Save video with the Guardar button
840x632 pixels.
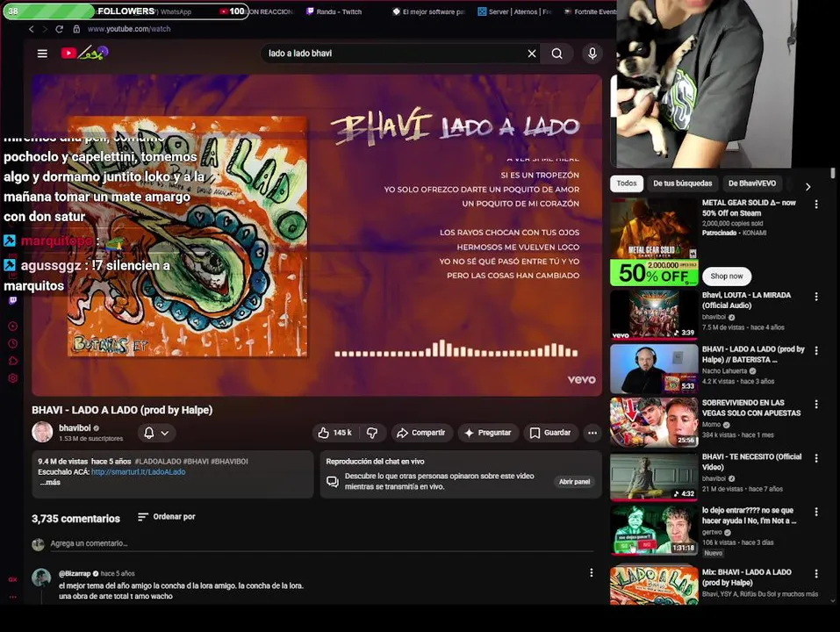tap(550, 433)
